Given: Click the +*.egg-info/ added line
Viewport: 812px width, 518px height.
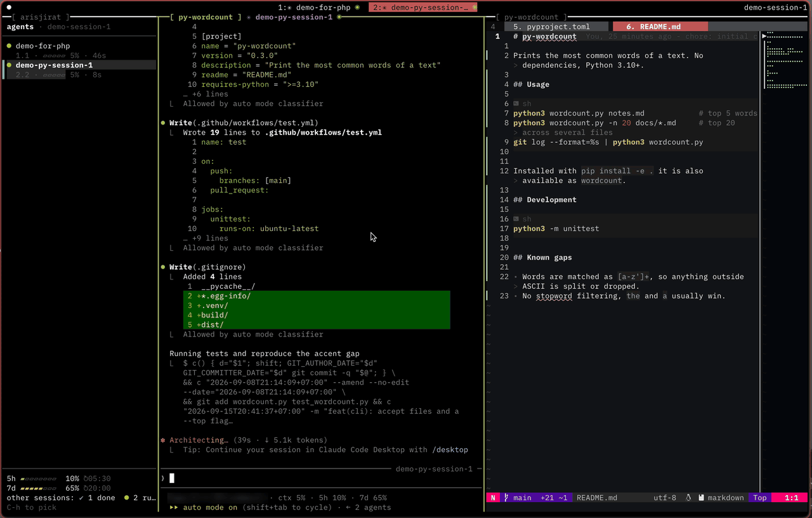Looking at the screenshot, I should [317, 296].
